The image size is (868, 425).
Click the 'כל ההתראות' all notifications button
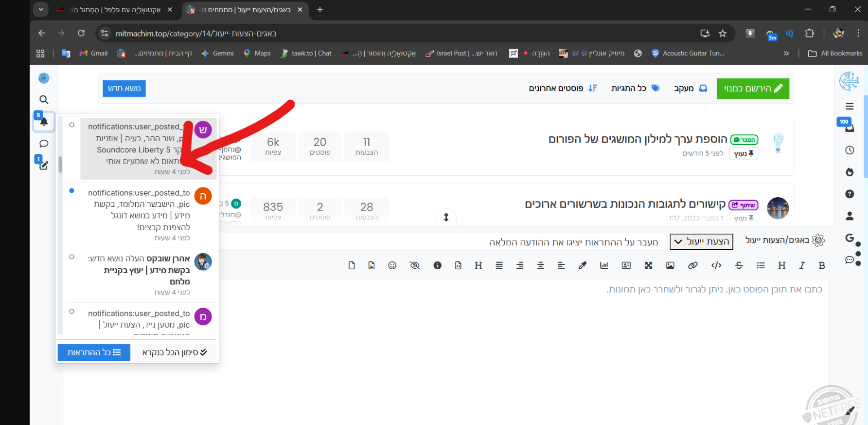point(94,352)
